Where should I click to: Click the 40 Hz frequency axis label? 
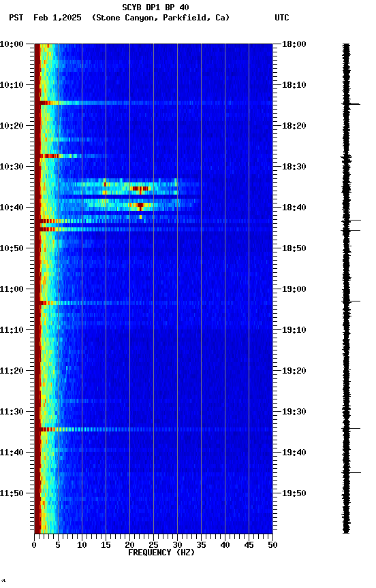pos(225,545)
